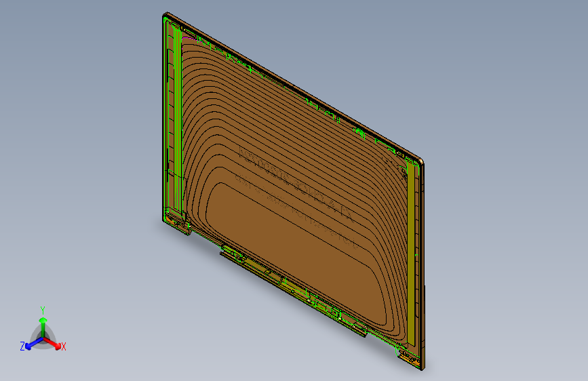
Task: Select the hinge bracket strip along the bottom edge
Action: tap(293, 290)
